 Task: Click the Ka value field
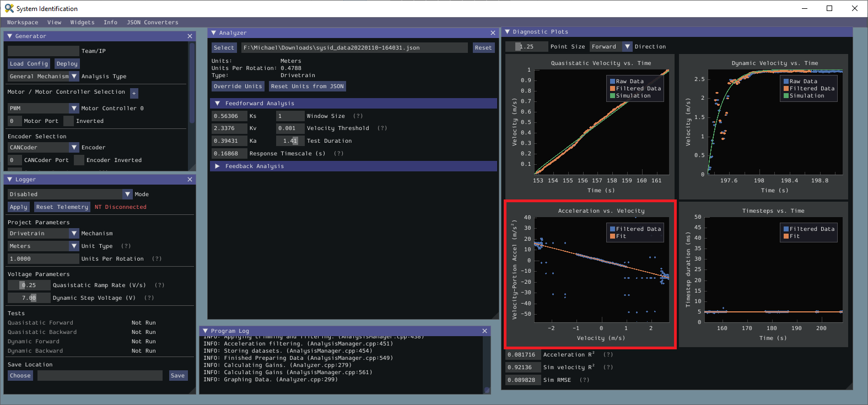[x=229, y=141]
